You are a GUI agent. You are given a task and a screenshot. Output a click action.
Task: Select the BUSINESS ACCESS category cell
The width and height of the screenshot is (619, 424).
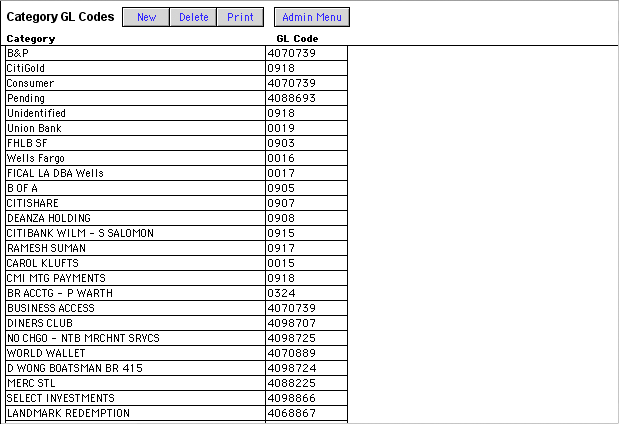pyautogui.click(x=135, y=308)
